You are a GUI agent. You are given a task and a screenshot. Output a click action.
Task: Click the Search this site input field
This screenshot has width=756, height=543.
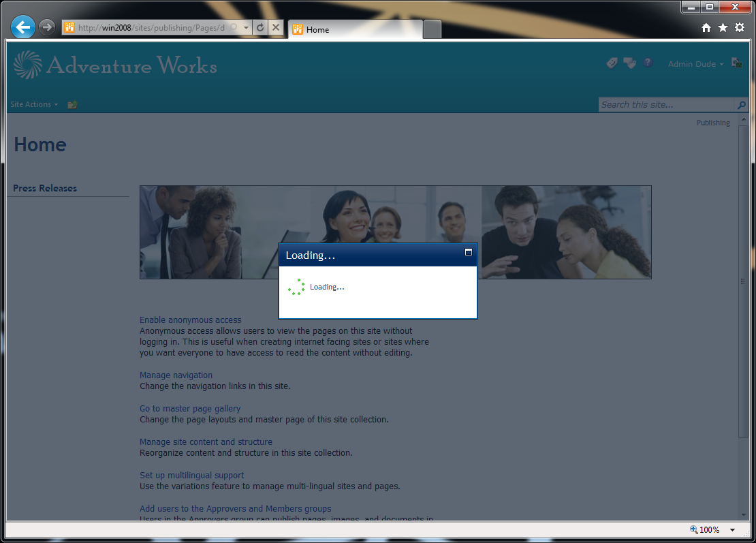click(667, 105)
